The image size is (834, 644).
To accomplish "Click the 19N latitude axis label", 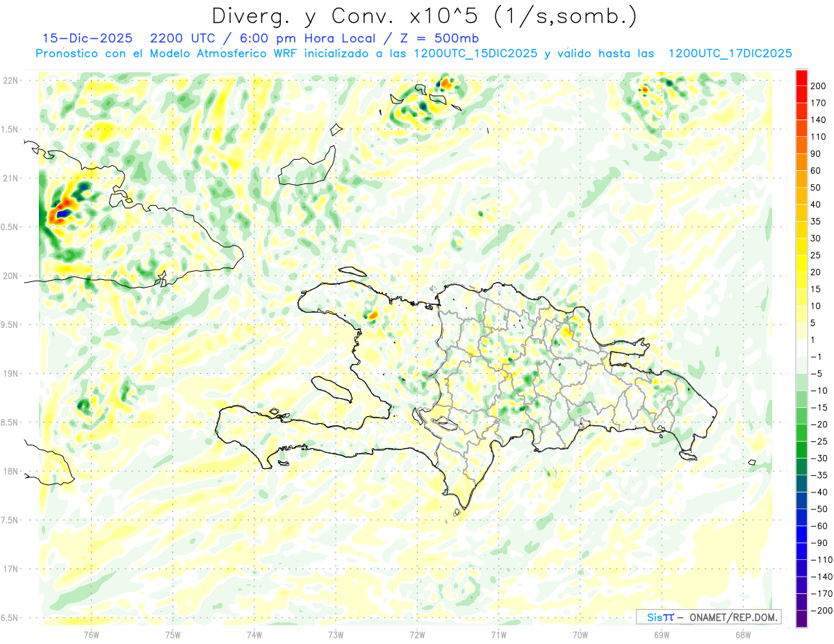I will 11,374.
